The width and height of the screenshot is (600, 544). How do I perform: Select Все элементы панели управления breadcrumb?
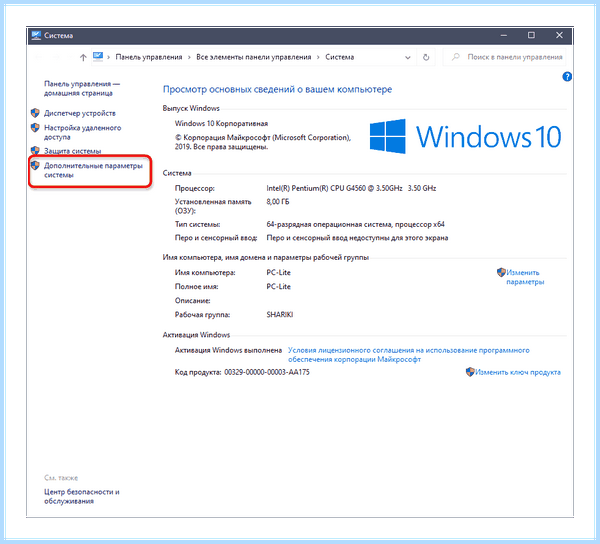click(254, 57)
